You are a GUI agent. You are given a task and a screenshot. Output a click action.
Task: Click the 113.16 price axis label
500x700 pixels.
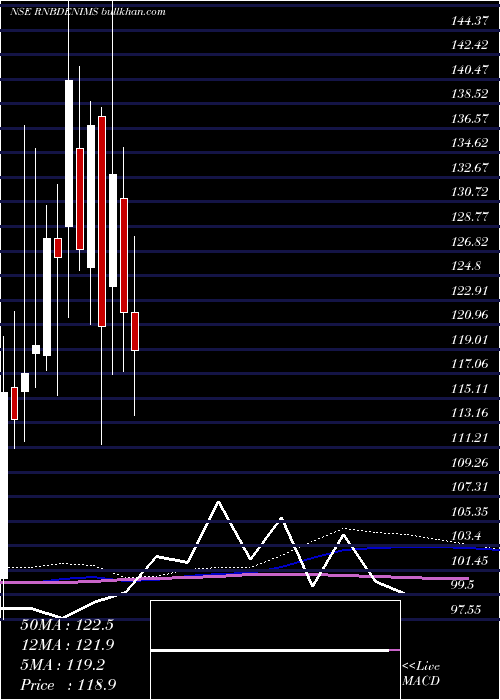click(471, 413)
